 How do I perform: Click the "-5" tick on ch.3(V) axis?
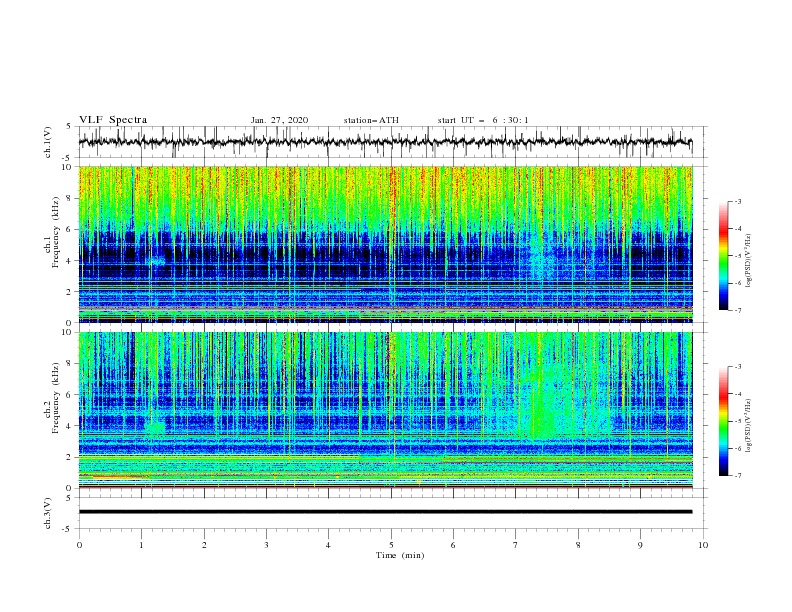tap(68, 529)
